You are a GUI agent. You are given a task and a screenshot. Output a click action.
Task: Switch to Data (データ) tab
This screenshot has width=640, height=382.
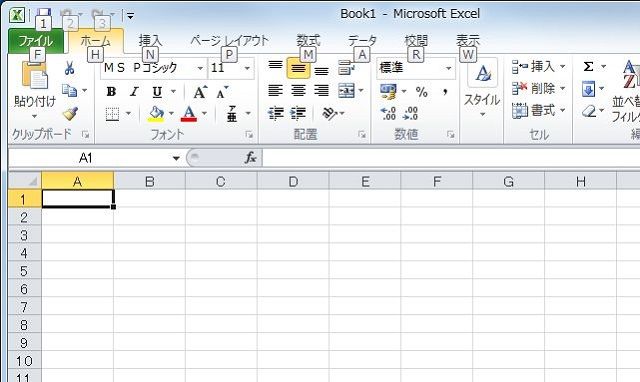tap(362, 40)
